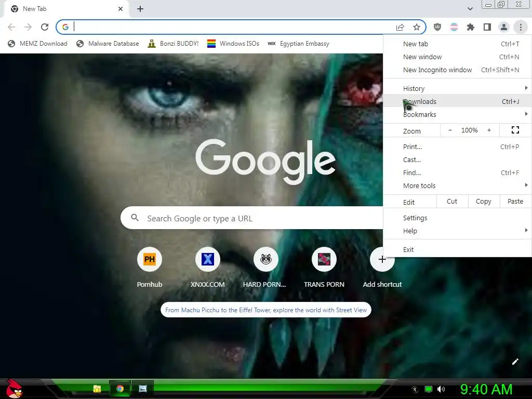Click the browser Forward arrow
Image resolution: width=532 pixels, height=399 pixels.
point(28,27)
